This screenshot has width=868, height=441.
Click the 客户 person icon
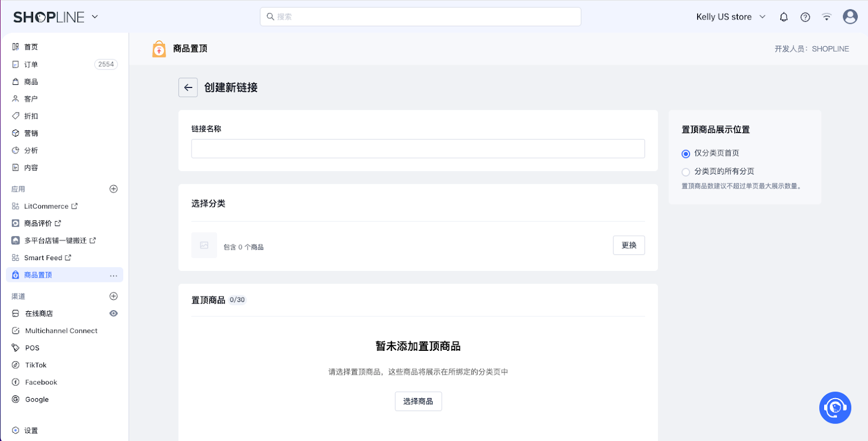(16, 99)
